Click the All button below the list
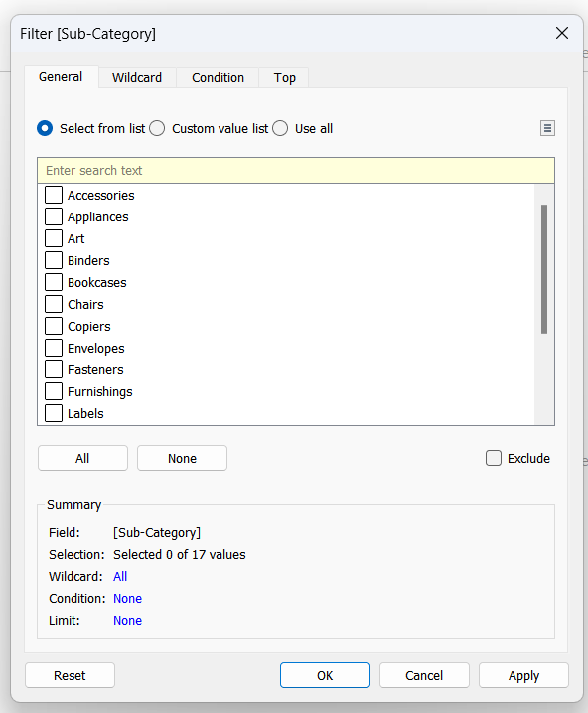 pyautogui.click(x=82, y=458)
